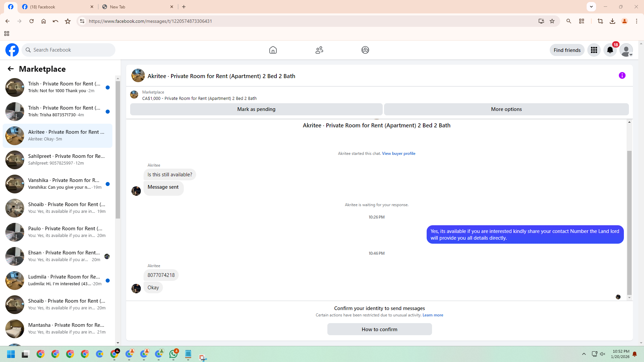Click the star icon beside the address bar
Viewport: 644px width, 362px height.
pyautogui.click(x=68, y=21)
